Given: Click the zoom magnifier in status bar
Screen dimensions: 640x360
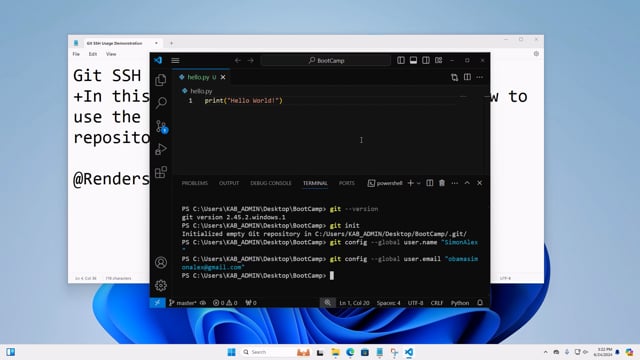Looking at the screenshot, I should tap(327, 303).
